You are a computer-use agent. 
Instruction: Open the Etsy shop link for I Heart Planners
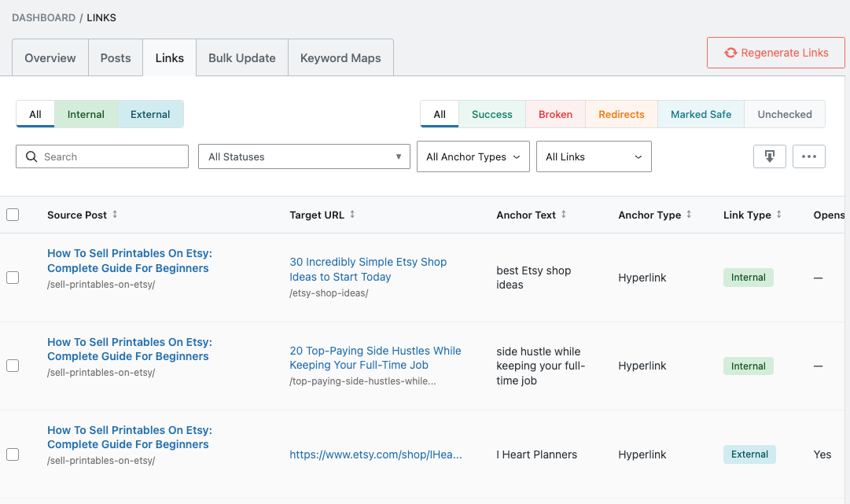click(x=376, y=454)
